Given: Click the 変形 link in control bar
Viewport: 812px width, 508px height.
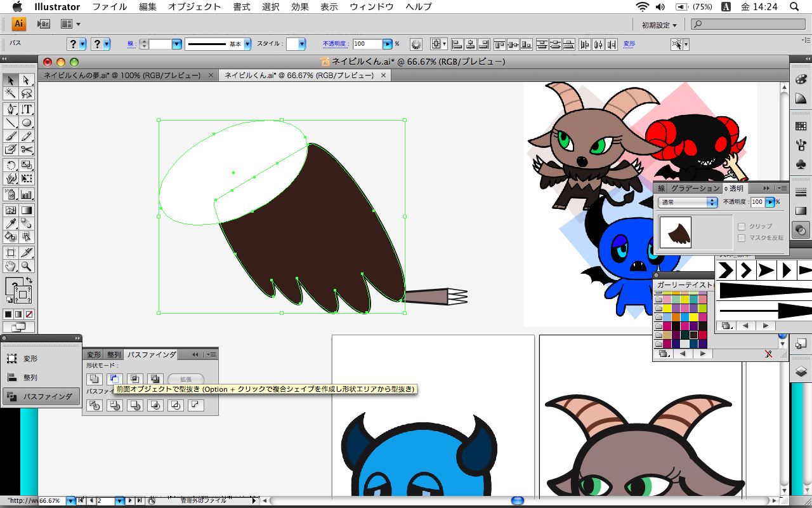Looking at the screenshot, I should click(x=629, y=44).
